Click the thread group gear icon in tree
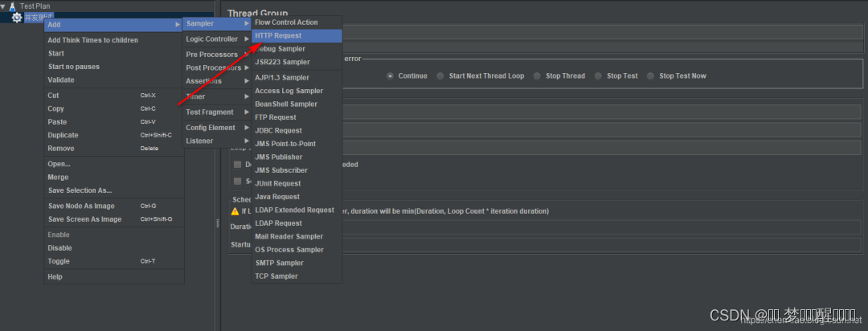The image size is (868, 331). click(x=17, y=18)
